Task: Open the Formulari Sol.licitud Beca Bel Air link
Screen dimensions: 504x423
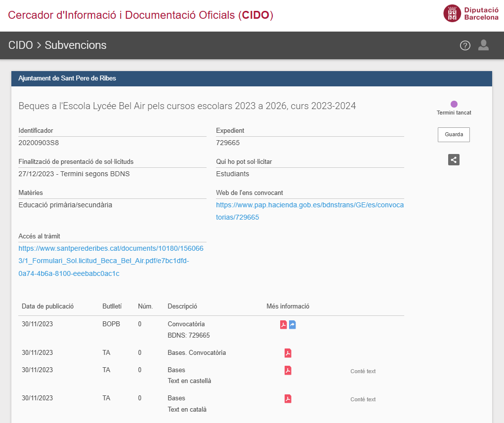Action: click(111, 261)
